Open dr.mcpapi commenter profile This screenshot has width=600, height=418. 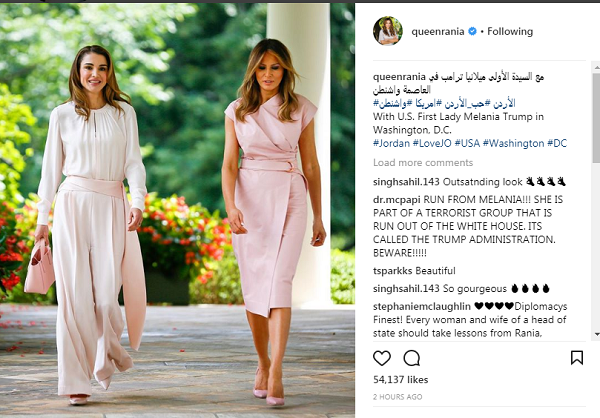396,199
